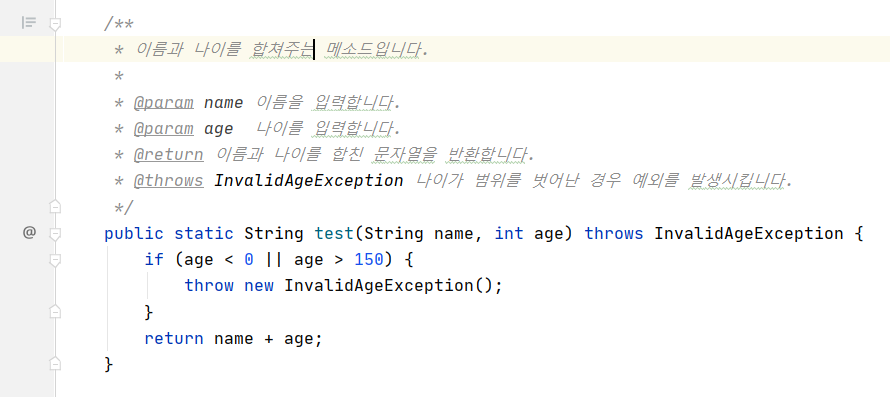Click fold end marker at if block's closing brace
The image size is (890, 397).
coord(55,311)
